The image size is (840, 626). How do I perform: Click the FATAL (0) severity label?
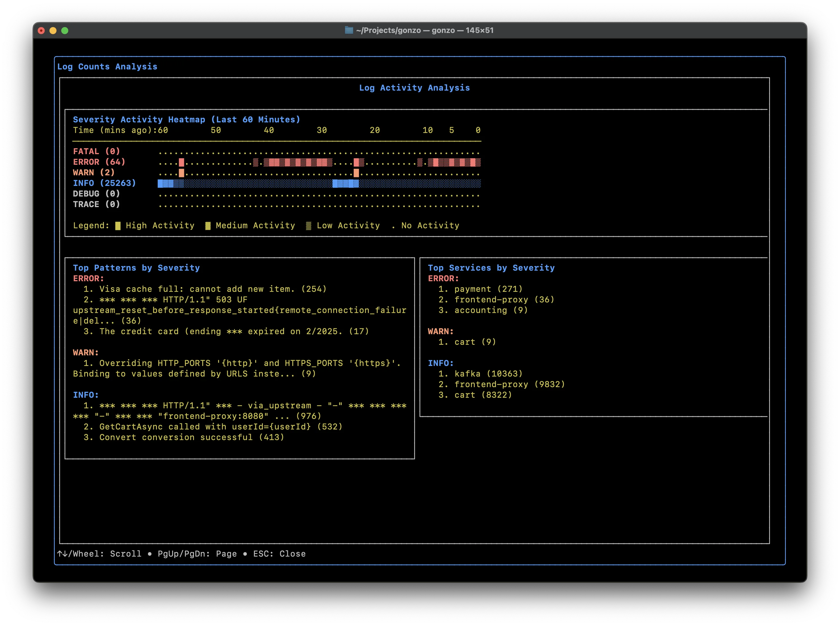[x=96, y=151]
